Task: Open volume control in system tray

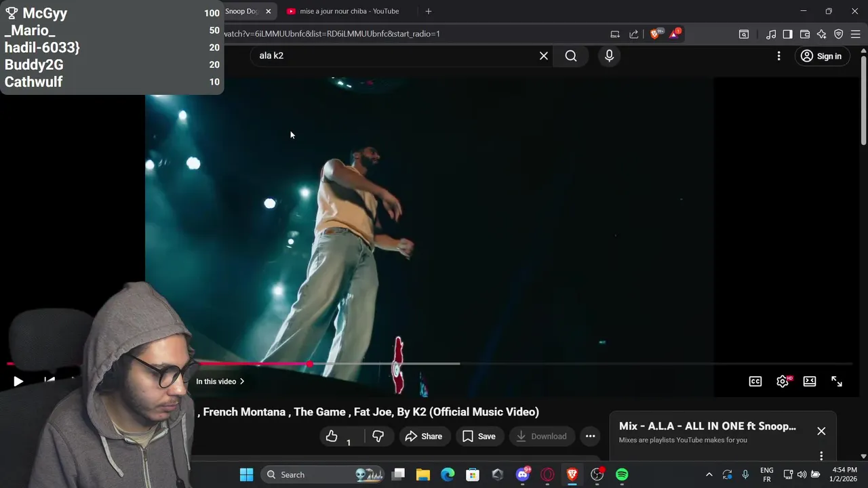Action: [802, 474]
